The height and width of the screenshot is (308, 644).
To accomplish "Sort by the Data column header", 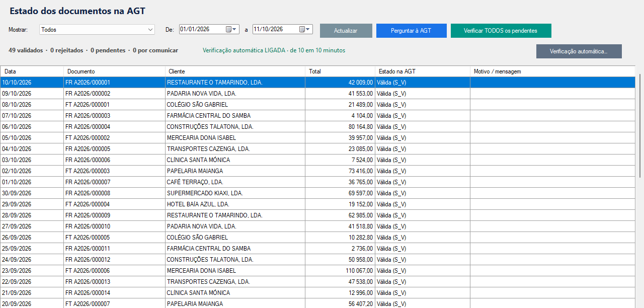I will [32, 71].
